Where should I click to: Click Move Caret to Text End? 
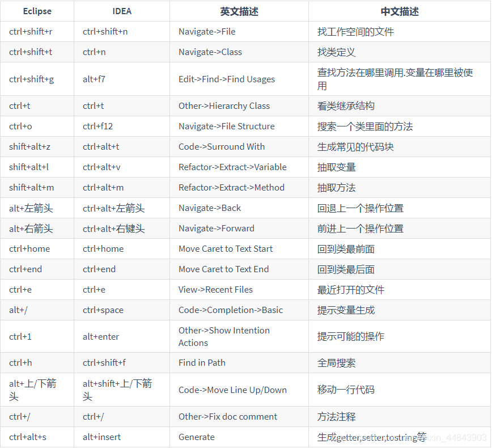point(223,269)
